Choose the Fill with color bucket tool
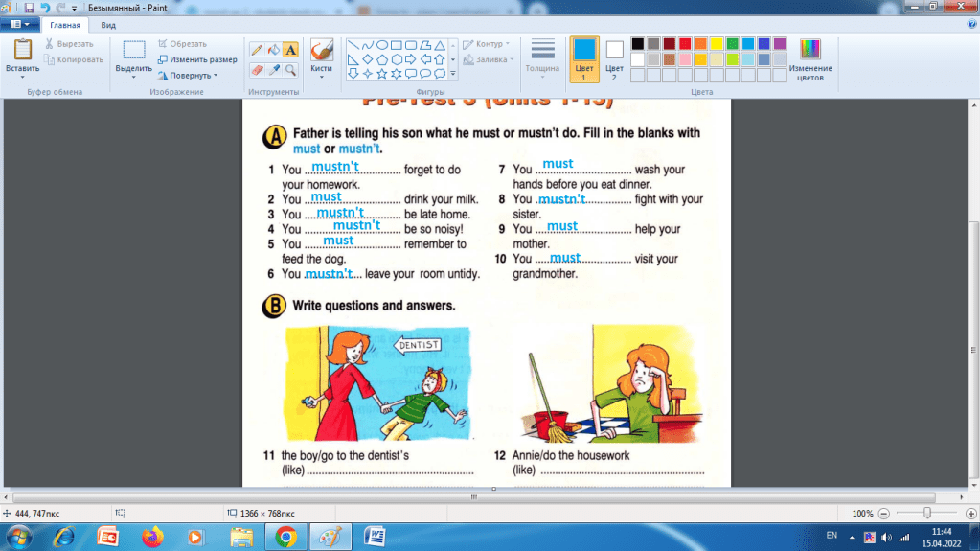 tap(273, 49)
